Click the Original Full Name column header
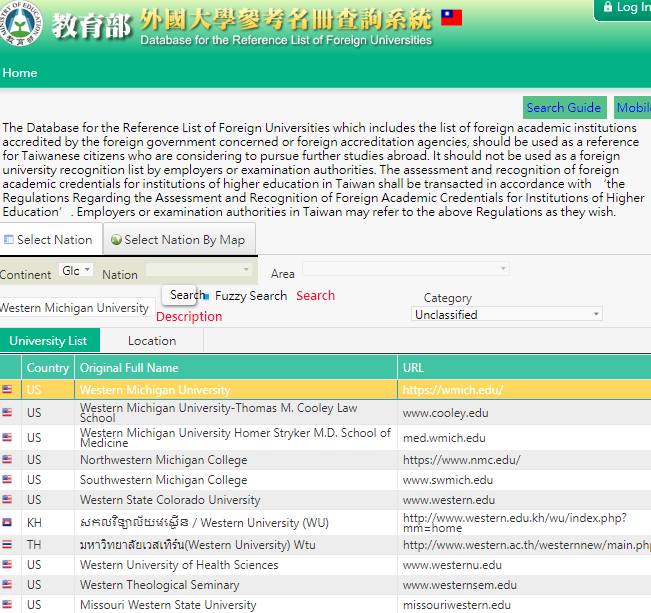This screenshot has height=613, width=651. 236,368
